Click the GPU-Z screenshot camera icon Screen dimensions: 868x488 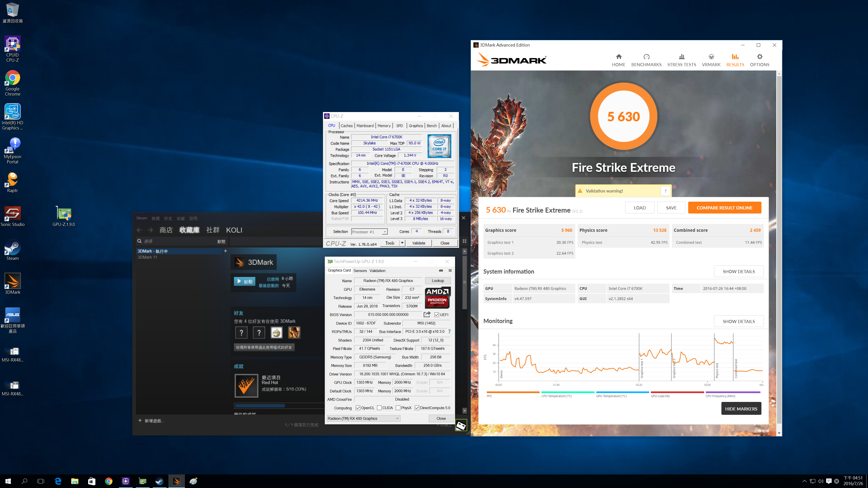pyautogui.click(x=441, y=270)
